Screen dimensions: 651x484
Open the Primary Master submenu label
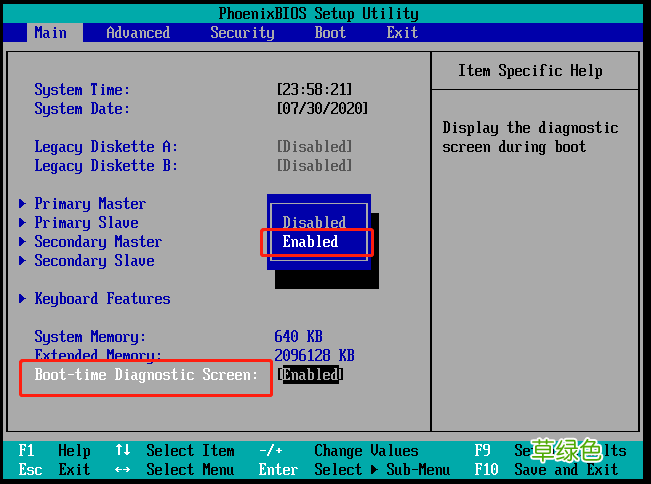90,203
